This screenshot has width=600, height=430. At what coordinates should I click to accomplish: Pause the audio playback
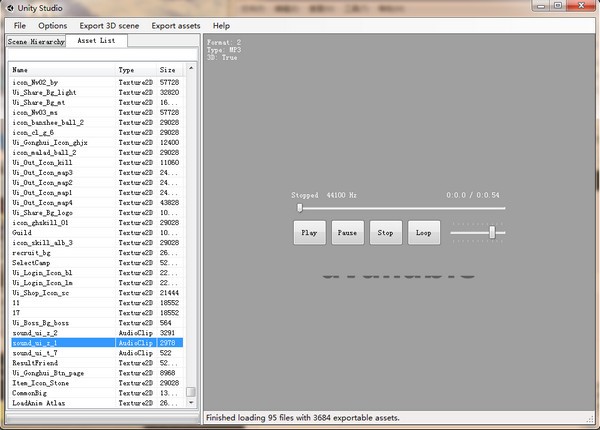[347, 233]
